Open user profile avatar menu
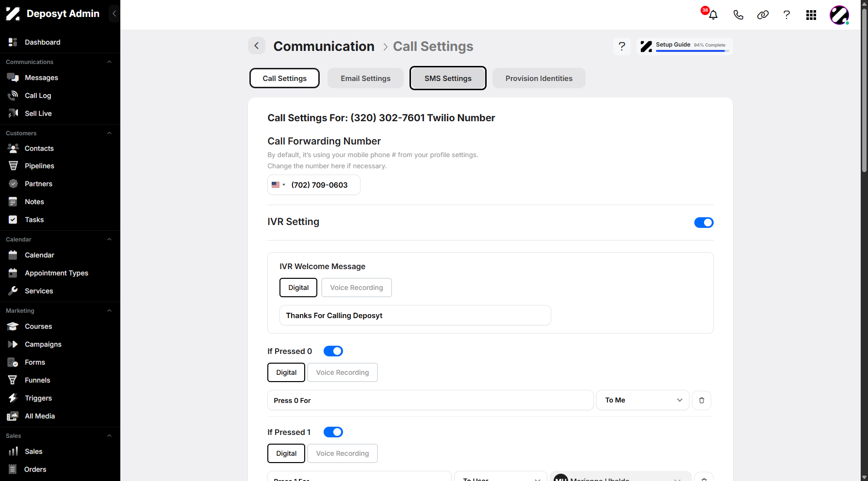Image resolution: width=868 pixels, height=481 pixels. tap(839, 15)
